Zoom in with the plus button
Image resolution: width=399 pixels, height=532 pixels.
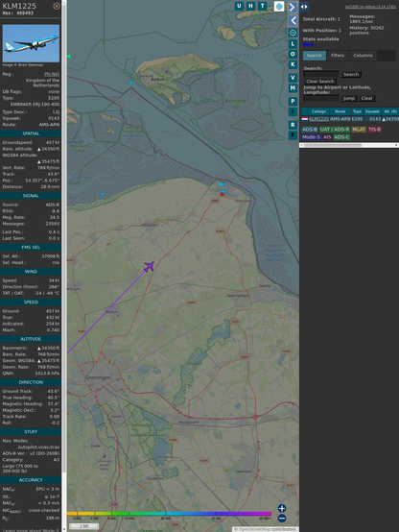[x=282, y=508]
